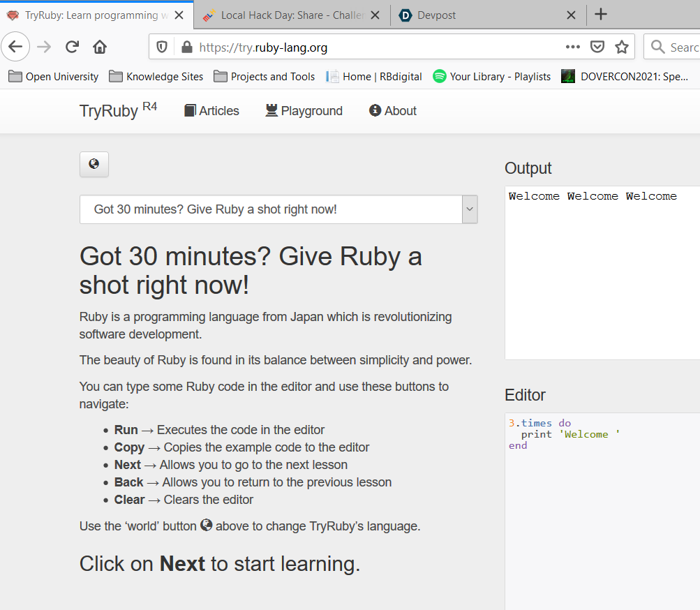Switch to Local Hack Day: Share tab
The width and height of the screenshot is (700, 610).
click(x=292, y=15)
